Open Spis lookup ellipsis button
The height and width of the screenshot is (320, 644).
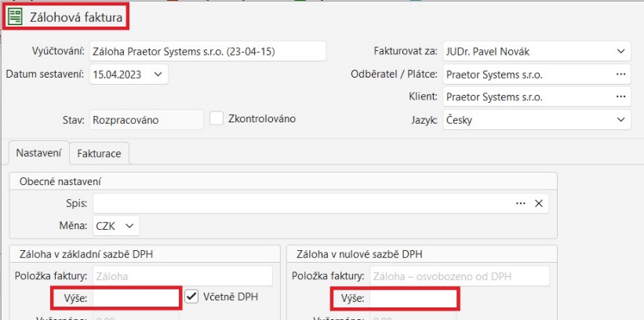pos(520,203)
